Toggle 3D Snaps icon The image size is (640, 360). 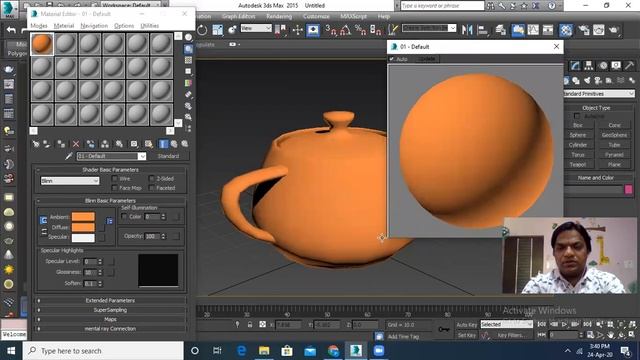pyautogui.click(x=330, y=30)
